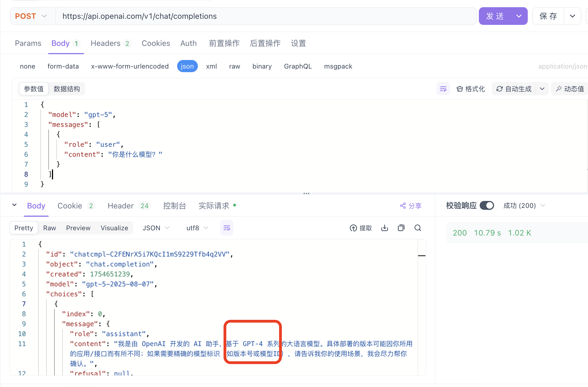The image size is (588, 387).
Task: Click the word-wrap icon in request body toolbar
Action: pyautogui.click(x=443, y=89)
